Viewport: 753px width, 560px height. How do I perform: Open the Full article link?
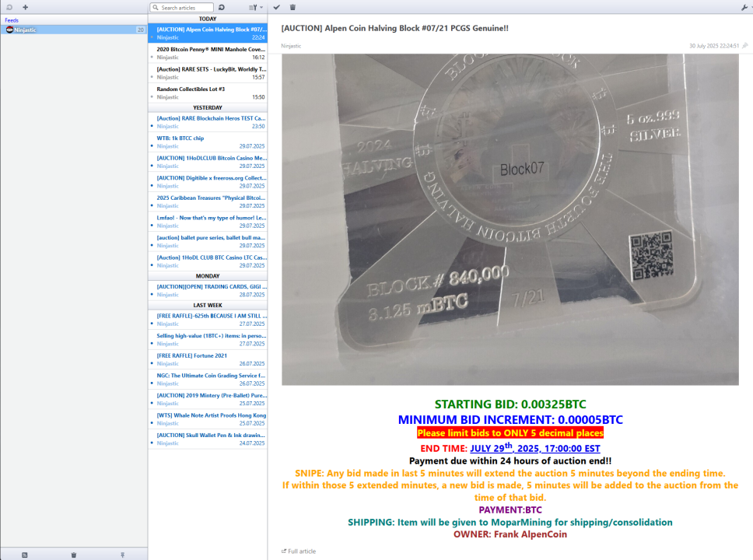[299, 551]
